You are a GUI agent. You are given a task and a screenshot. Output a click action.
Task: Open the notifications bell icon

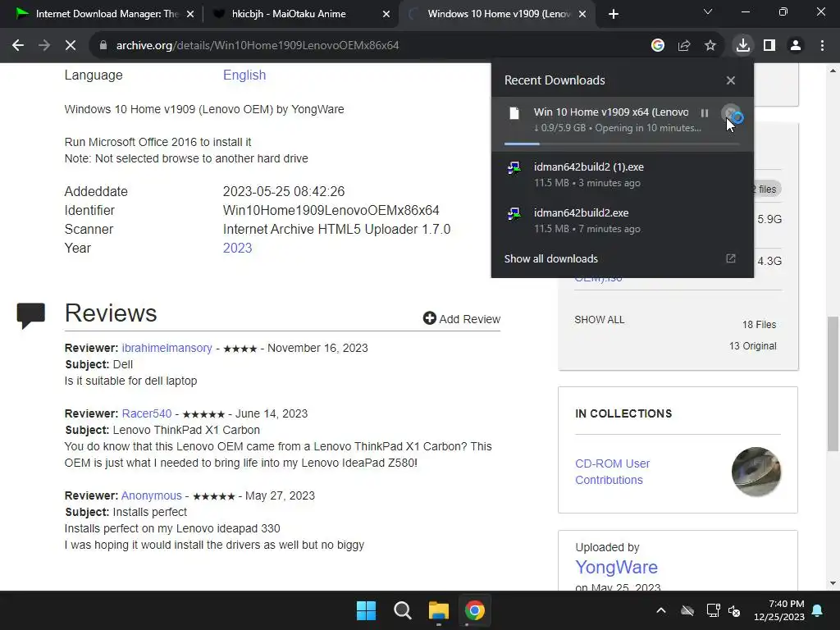(x=818, y=610)
